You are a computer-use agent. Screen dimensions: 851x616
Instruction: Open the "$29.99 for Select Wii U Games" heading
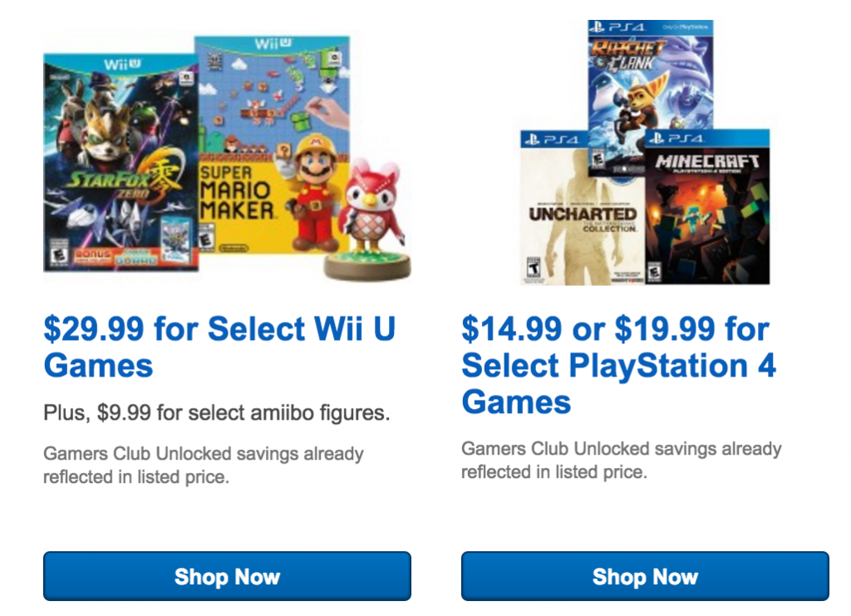[219, 347]
